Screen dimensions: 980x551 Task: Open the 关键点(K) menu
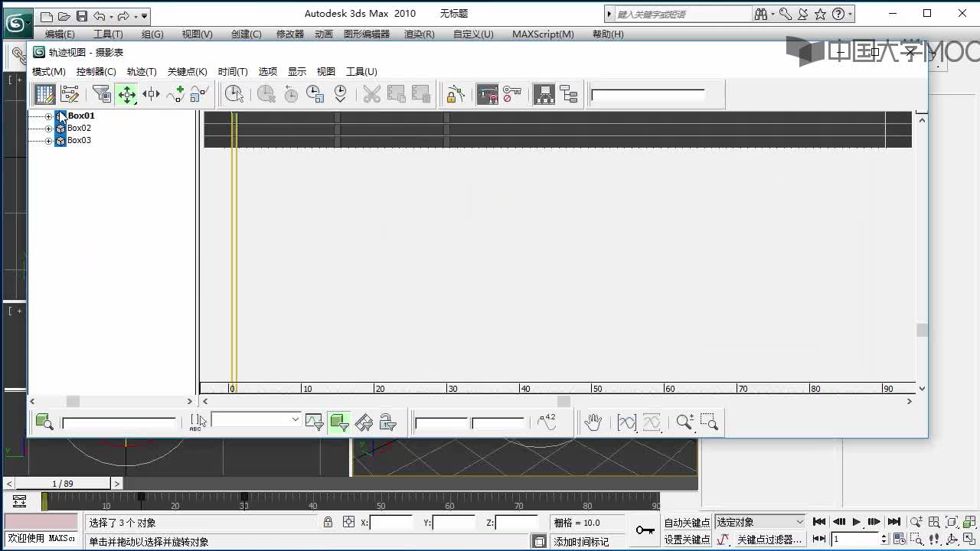pyautogui.click(x=188, y=71)
